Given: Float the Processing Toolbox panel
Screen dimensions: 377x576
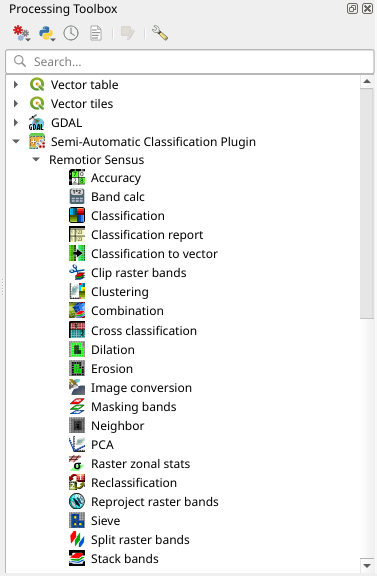Looking at the screenshot, I should click(x=352, y=8).
